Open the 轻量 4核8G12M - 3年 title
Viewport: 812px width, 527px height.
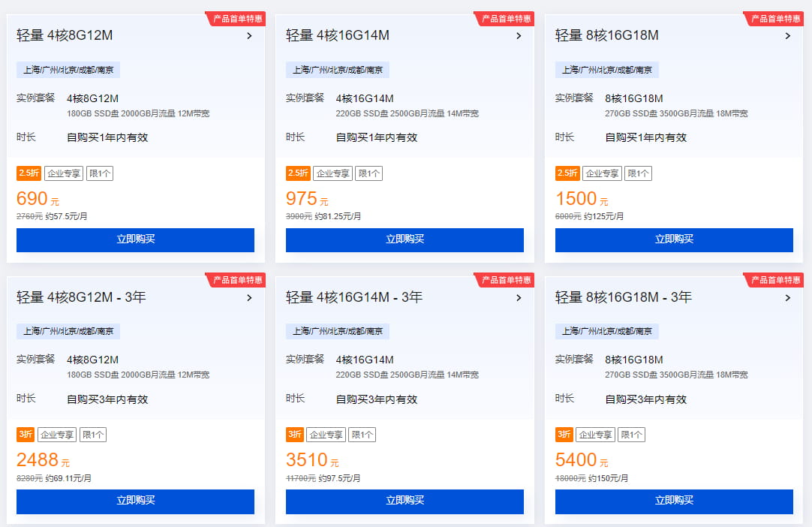(x=81, y=297)
